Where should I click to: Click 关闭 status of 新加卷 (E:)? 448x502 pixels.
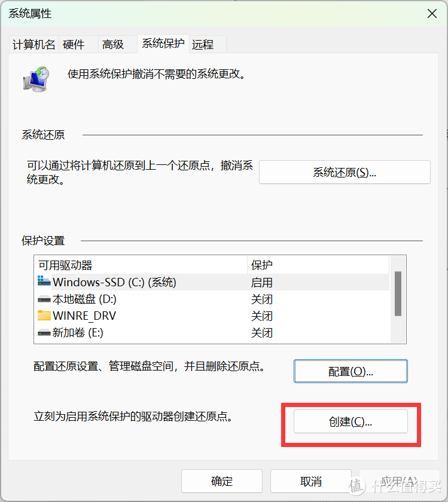pyautogui.click(x=262, y=333)
